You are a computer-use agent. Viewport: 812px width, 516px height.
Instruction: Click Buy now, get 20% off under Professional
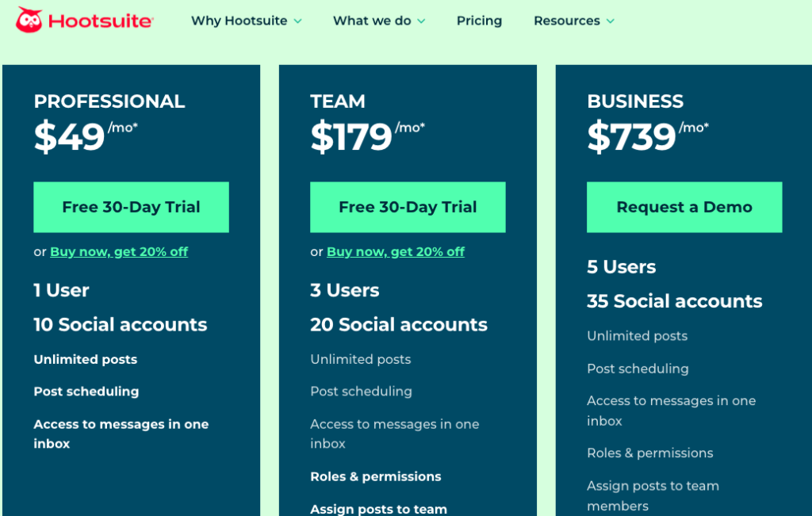coord(119,251)
